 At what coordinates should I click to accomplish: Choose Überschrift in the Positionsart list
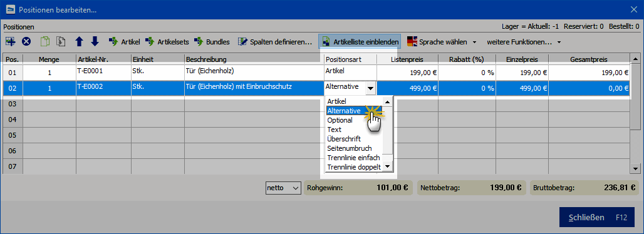[354, 139]
